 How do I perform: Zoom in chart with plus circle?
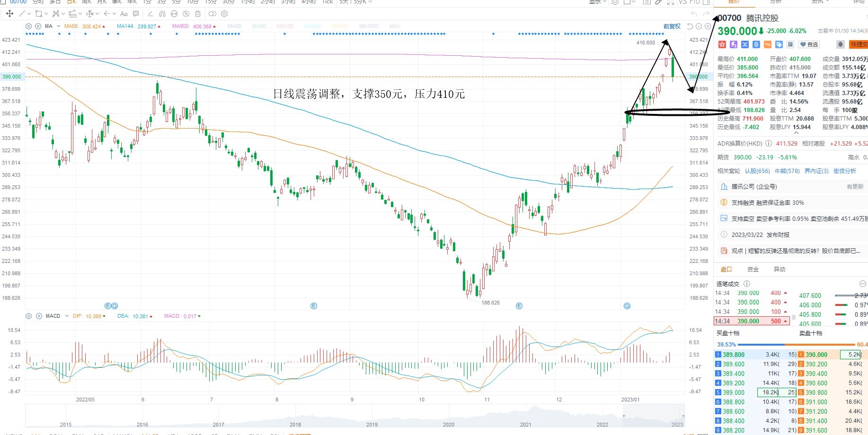(x=708, y=26)
